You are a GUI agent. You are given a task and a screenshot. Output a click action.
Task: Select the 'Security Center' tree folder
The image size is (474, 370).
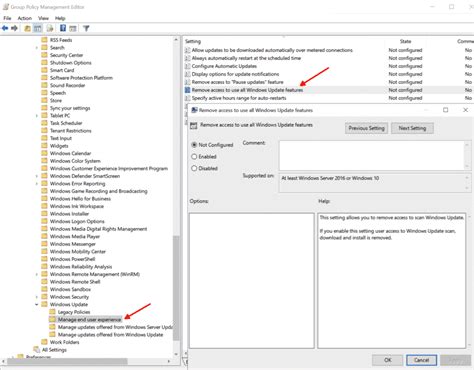[66, 55]
